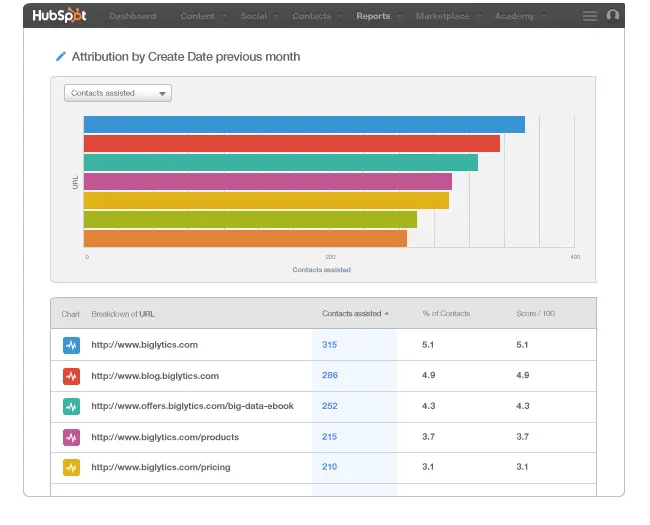This screenshot has width=650, height=525.
Task: Click the 315 contacts assisted link
Action: [330, 345]
